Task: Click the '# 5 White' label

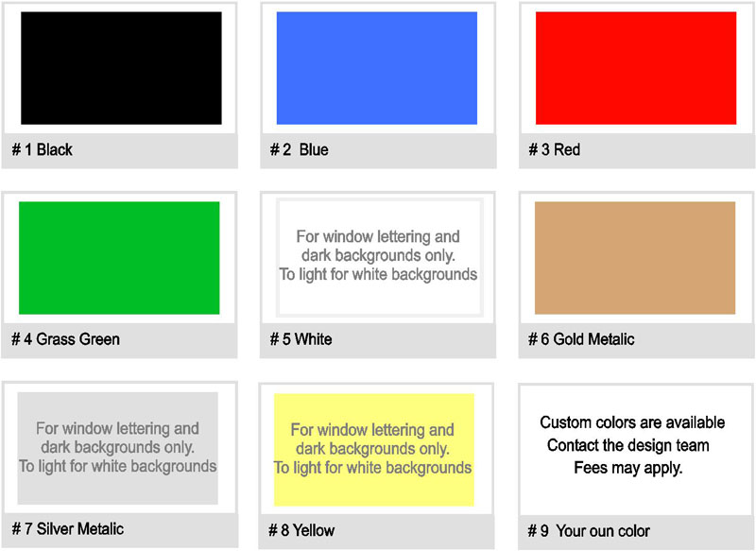Action: (301, 339)
